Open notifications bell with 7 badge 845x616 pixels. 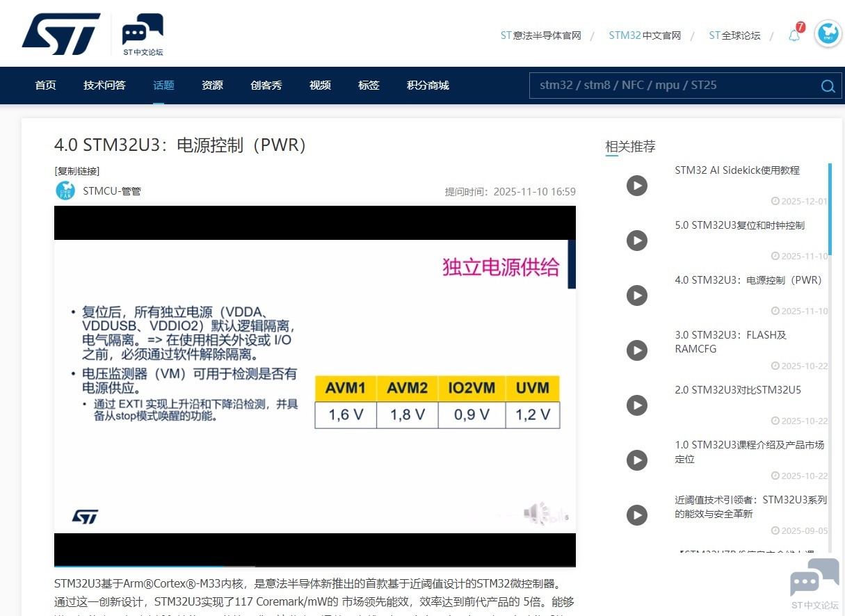[794, 35]
